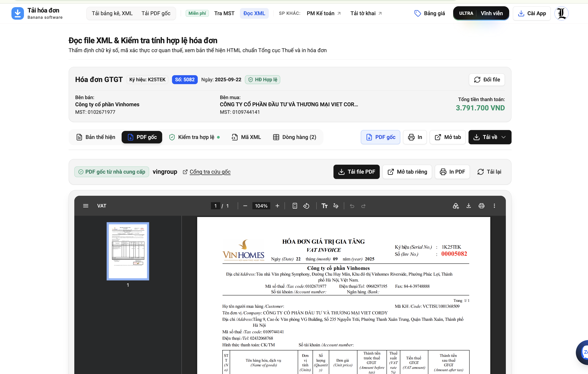Click the In print button

point(415,137)
